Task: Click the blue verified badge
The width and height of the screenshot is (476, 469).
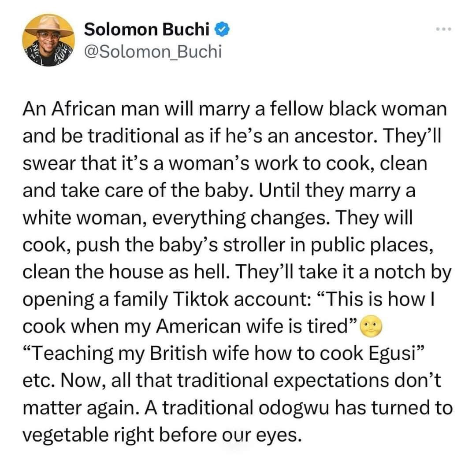Action: 221,30
